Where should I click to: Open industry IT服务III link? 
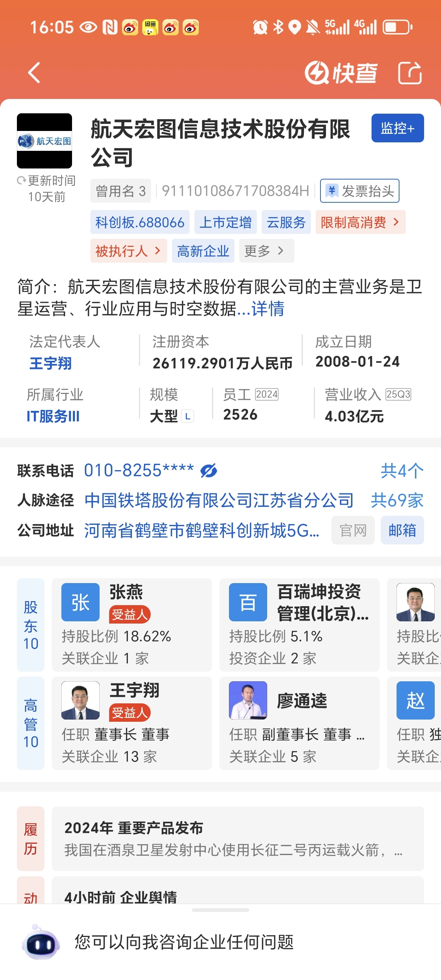[x=53, y=416]
